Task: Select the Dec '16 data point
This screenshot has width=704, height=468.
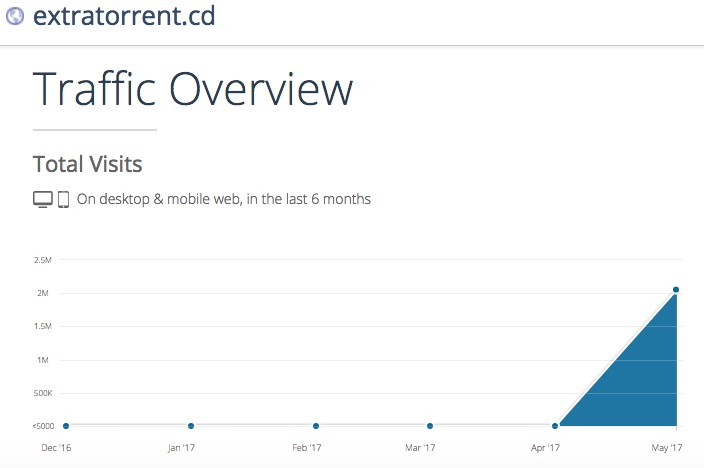Action: [x=66, y=426]
